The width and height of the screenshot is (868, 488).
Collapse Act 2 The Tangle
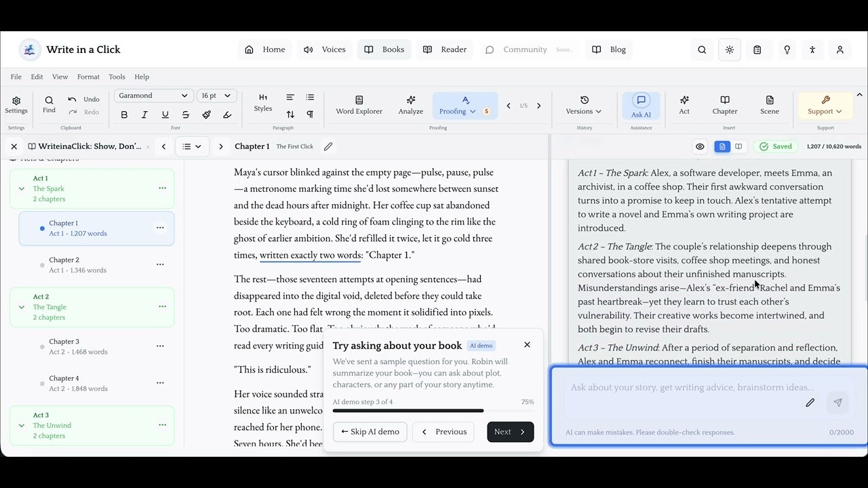tap(22, 307)
